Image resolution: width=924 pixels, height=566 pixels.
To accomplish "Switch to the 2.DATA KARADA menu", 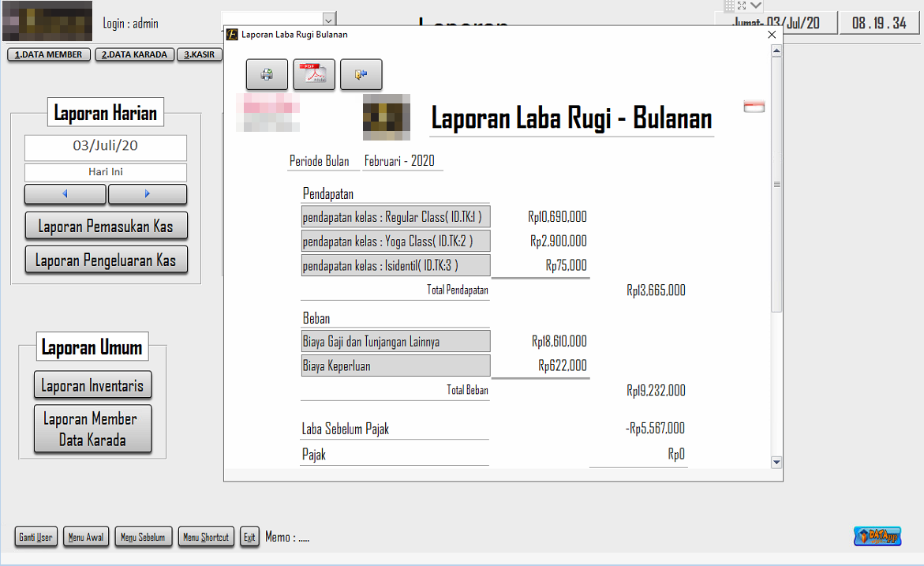I will click(135, 54).
